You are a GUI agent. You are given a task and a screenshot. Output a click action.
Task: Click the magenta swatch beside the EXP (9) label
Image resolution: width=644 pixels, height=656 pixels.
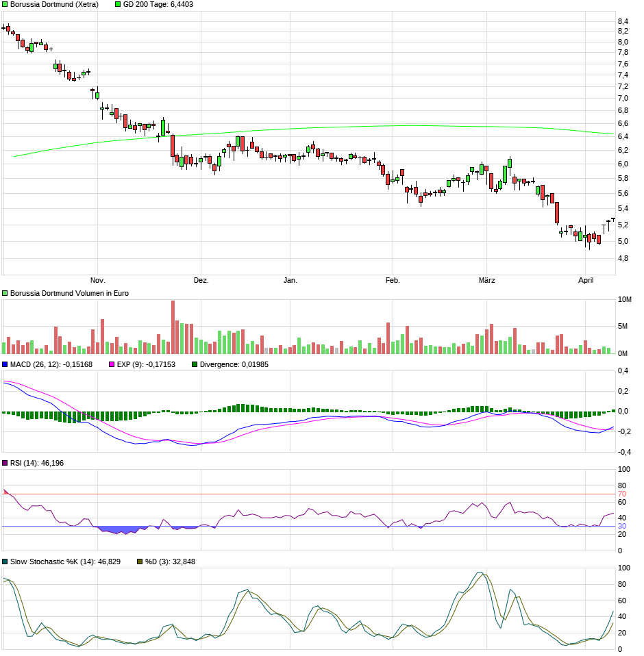112,364
